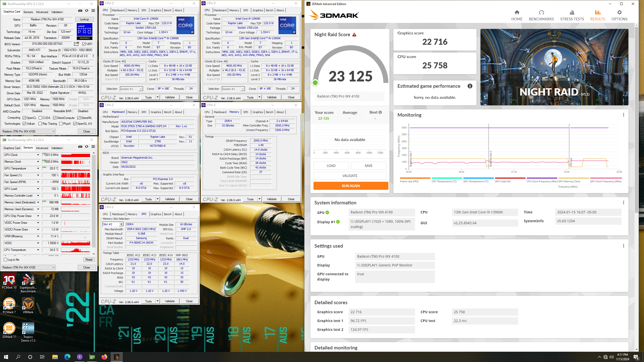The width and height of the screenshot is (644, 362).
Task: Expand the GPU Temperature sensor dropdown
Action: 38,168
